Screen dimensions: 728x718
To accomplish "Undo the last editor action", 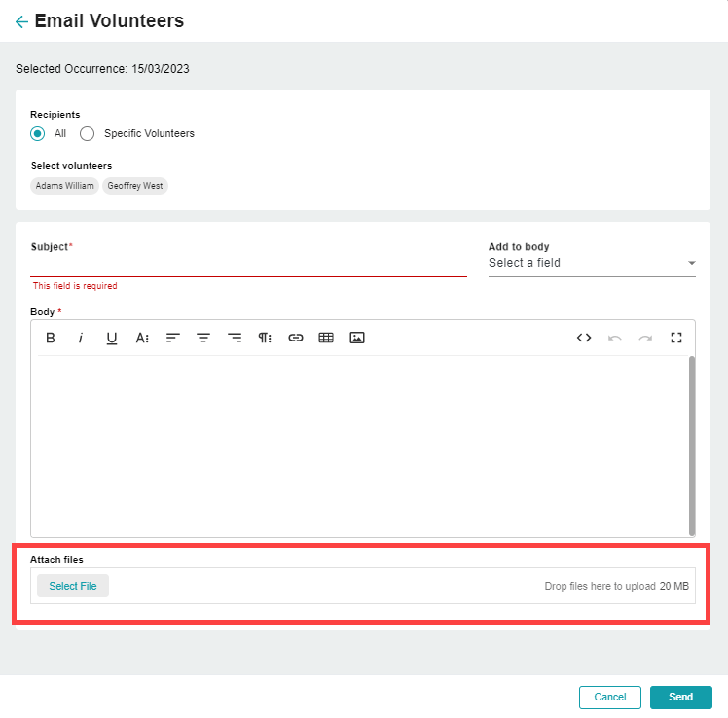I will click(615, 338).
